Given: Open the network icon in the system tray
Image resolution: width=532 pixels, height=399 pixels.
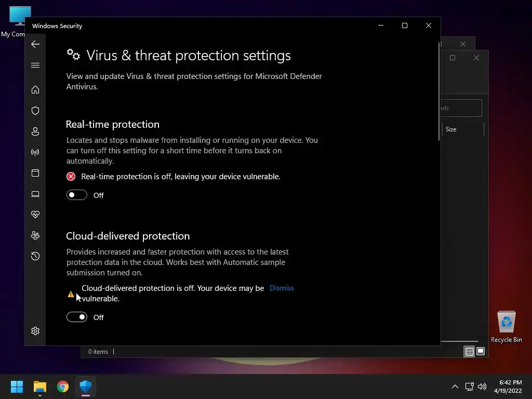Looking at the screenshot, I should coord(470,387).
